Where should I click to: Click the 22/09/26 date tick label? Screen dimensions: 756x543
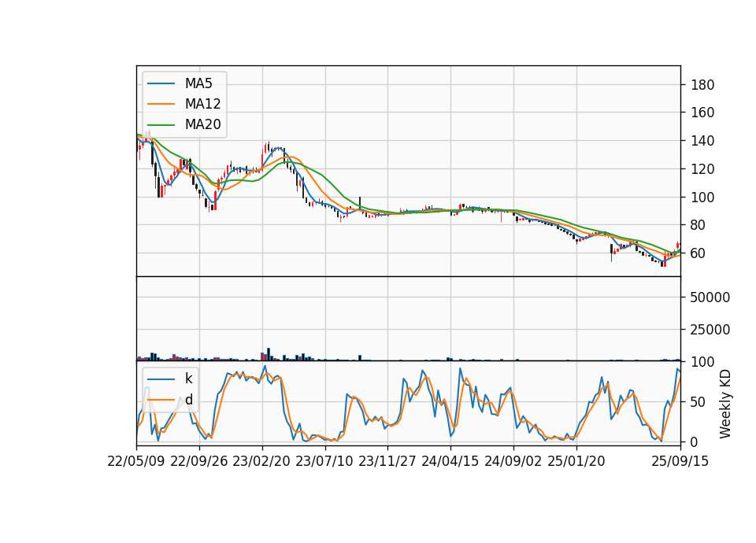pyautogui.click(x=199, y=461)
